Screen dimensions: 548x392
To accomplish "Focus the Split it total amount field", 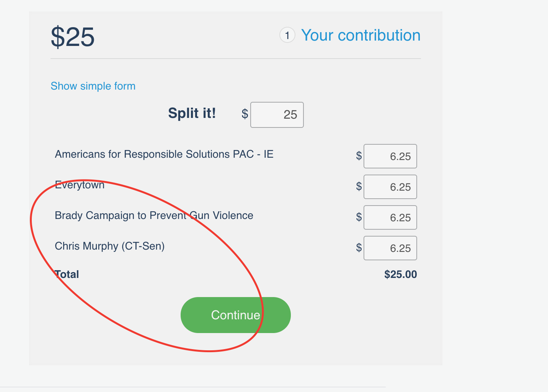I will point(277,115).
